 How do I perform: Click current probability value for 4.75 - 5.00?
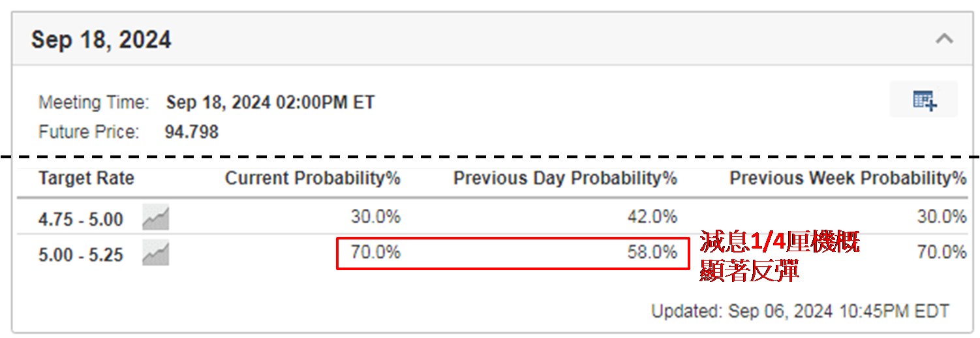(x=376, y=217)
